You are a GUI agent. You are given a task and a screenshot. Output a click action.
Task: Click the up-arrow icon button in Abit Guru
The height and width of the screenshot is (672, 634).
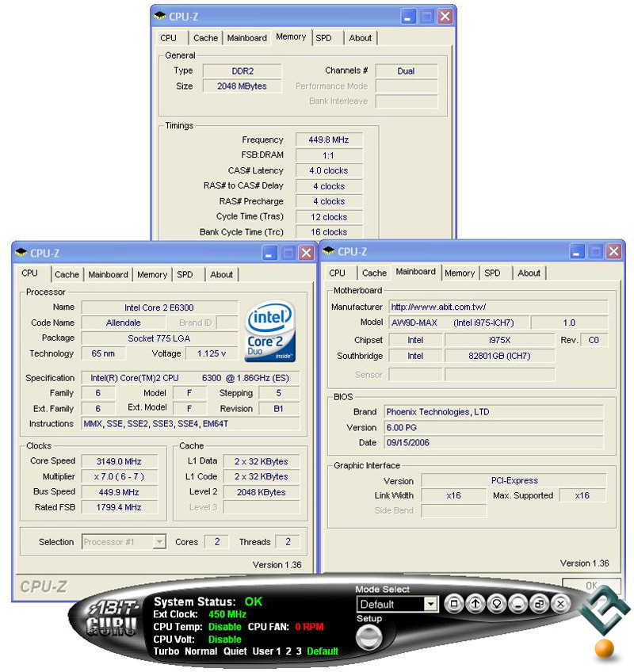click(x=475, y=604)
